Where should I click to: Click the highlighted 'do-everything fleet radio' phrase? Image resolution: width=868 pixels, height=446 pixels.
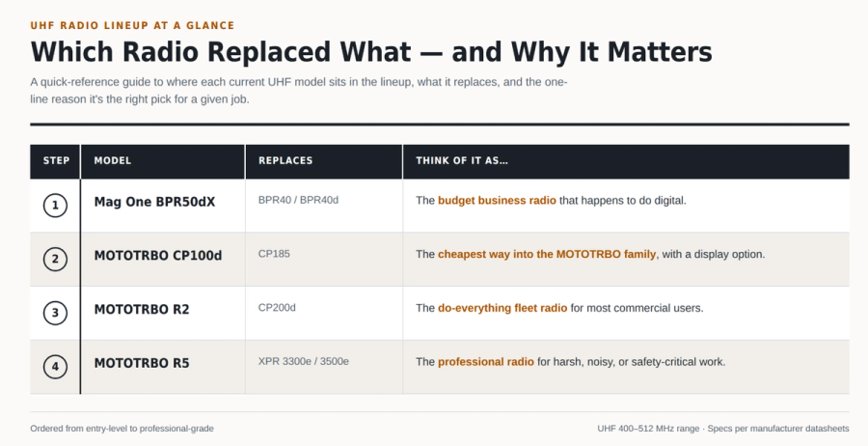tap(502, 308)
